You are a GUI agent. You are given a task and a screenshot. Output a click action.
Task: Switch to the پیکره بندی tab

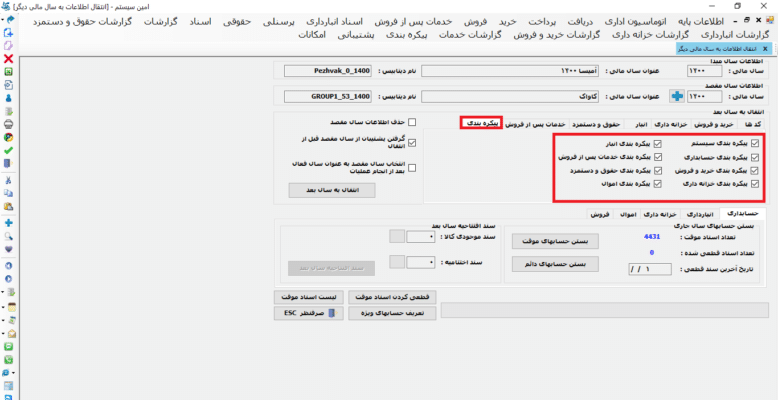pos(481,123)
